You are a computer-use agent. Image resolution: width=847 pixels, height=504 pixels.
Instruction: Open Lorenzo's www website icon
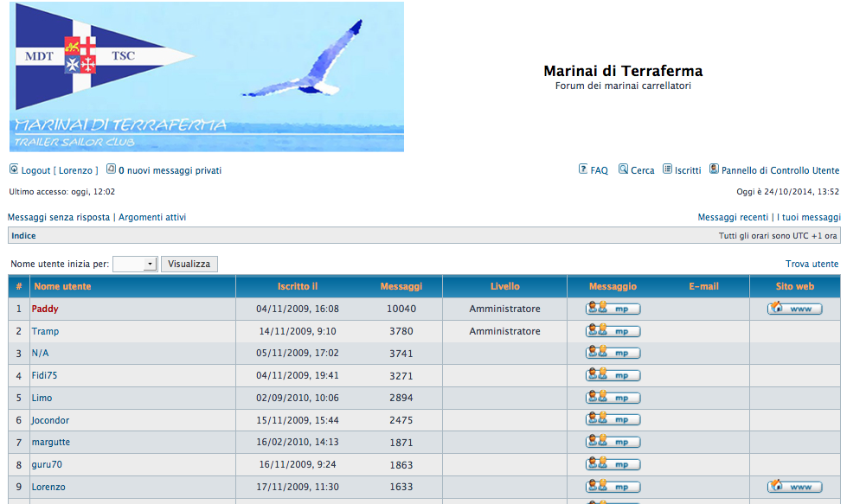click(794, 486)
